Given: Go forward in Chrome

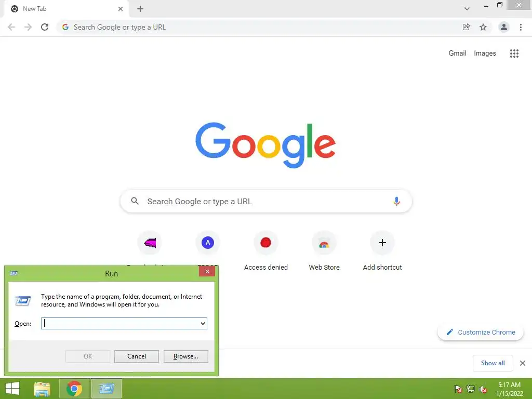Looking at the screenshot, I should [x=28, y=27].
